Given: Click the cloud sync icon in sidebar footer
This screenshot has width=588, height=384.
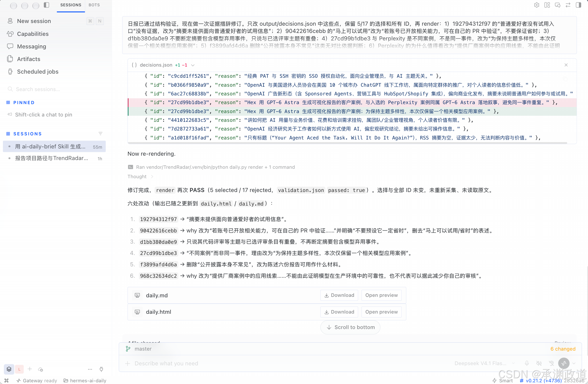Looking at the screenshot, I should pos(40,369).
